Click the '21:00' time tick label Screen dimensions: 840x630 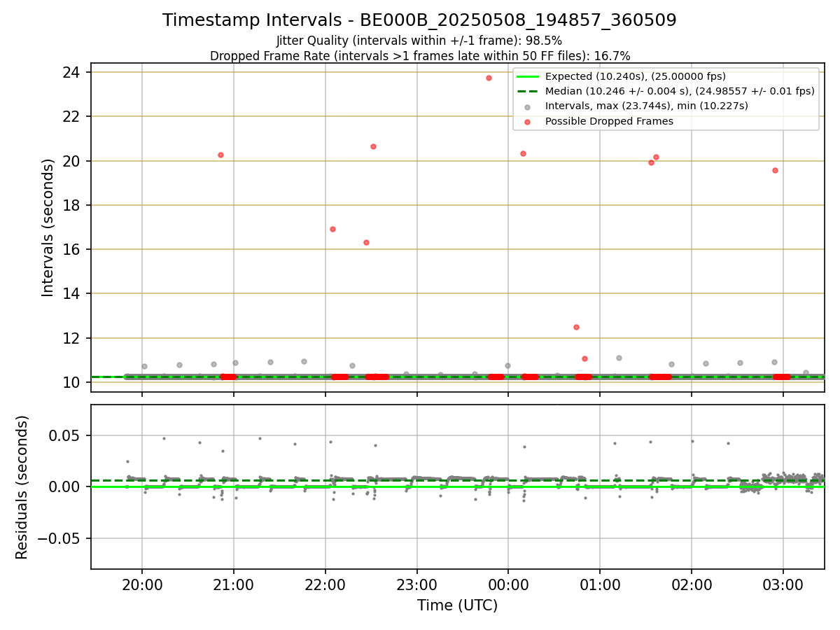(234, 586)
